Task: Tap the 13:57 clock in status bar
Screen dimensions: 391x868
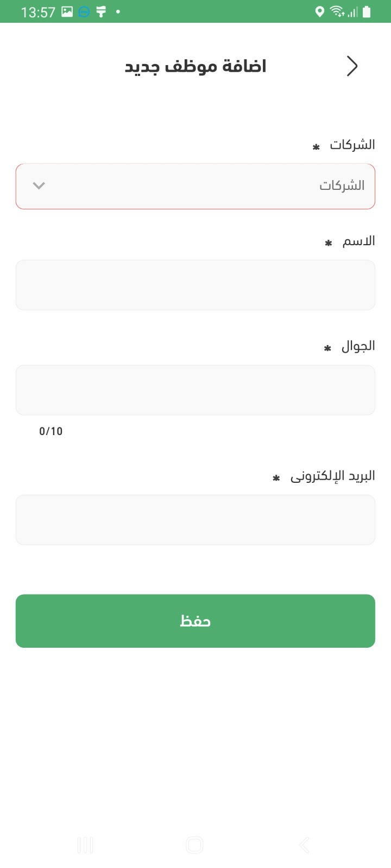Action: (38, 12)
